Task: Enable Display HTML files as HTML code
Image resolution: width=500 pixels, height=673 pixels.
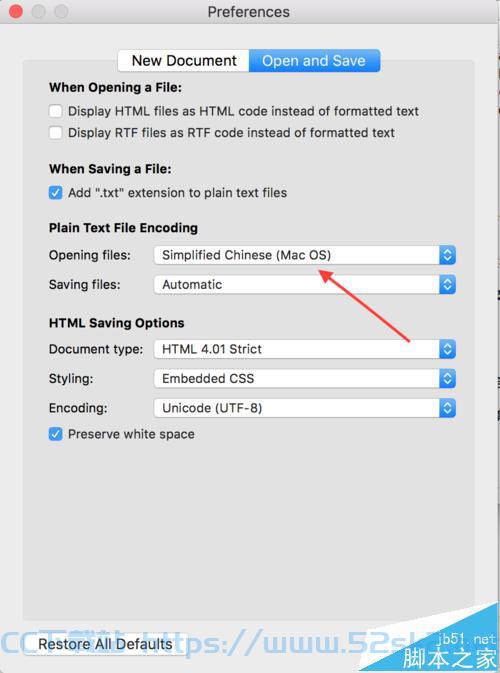Action: tap(55, 111)
